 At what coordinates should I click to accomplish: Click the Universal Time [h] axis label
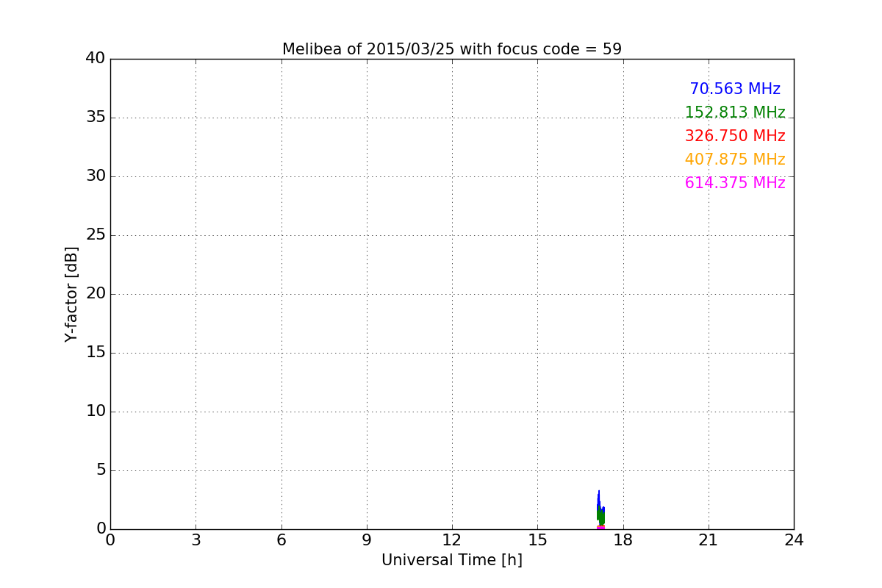pos(452,560)
